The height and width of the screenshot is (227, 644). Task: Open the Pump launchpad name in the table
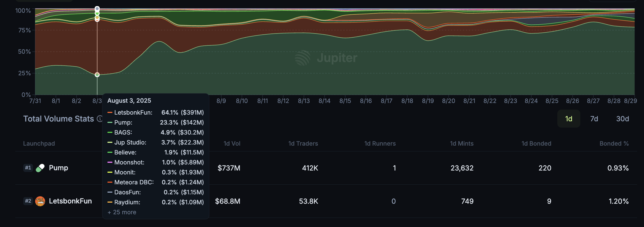click(58, 168)
